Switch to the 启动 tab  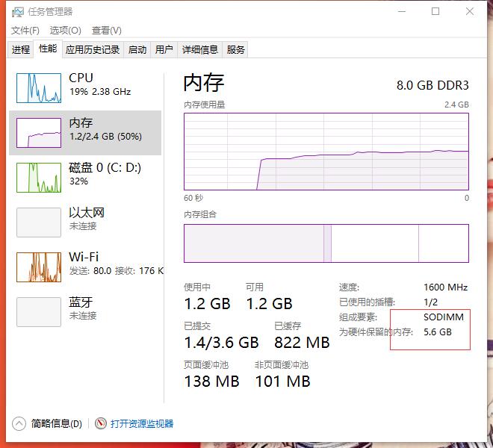(x=137, y=50)
